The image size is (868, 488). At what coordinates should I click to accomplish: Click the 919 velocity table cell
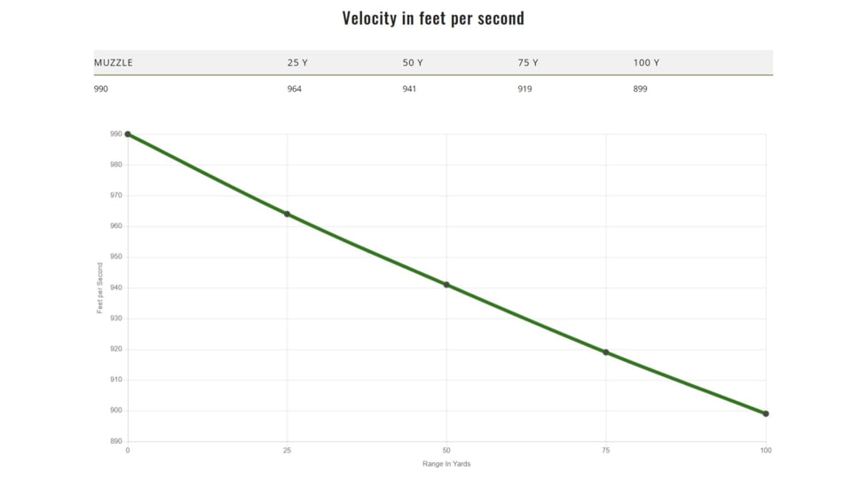[525, 89]
